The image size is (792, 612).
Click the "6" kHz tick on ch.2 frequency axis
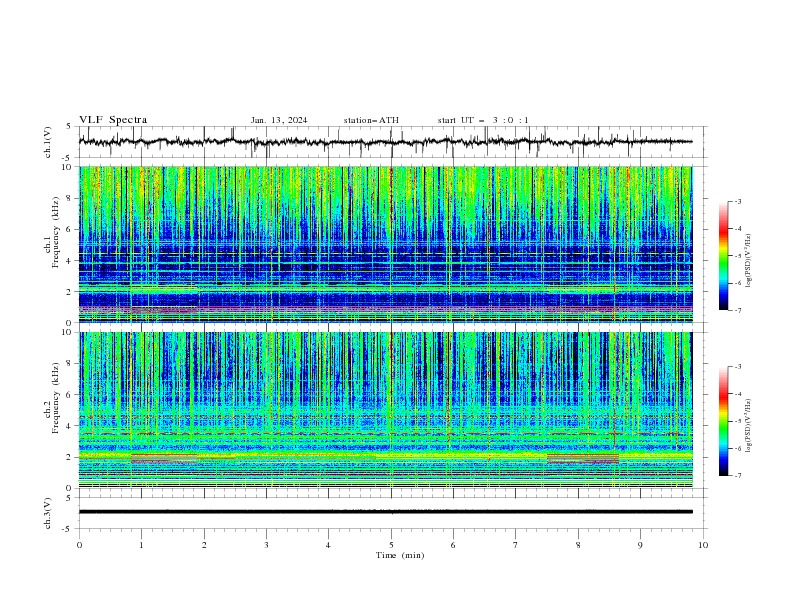click(x=70, y=395)
